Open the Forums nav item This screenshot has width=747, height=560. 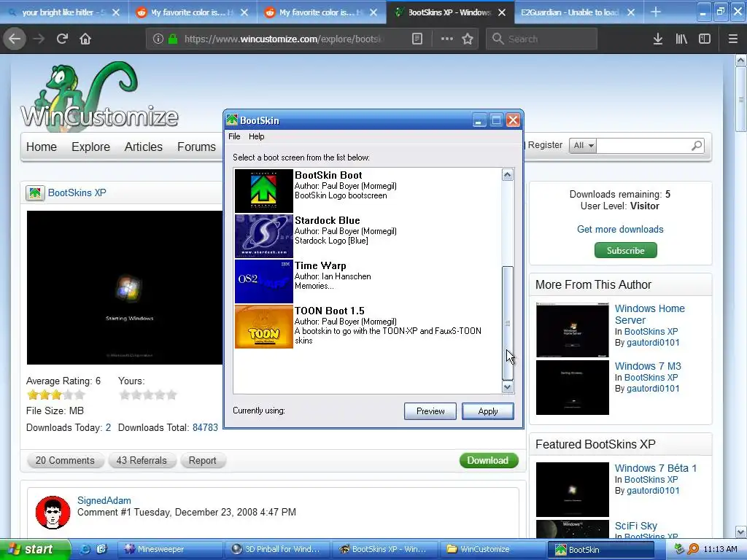[196, 147]
